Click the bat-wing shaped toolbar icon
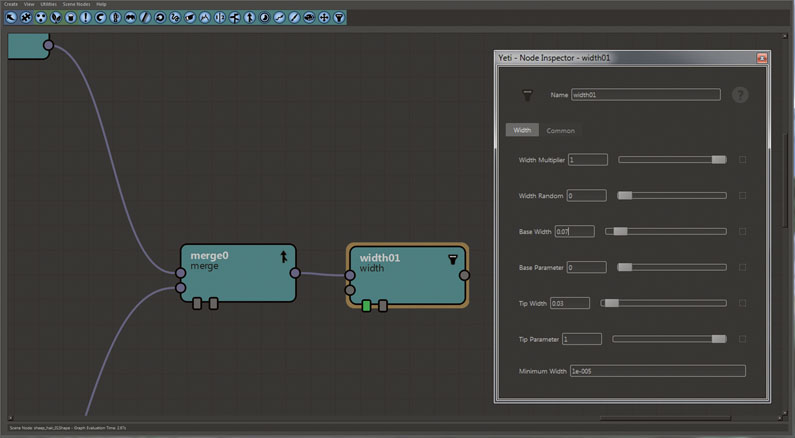 click(x=130, y=18)
